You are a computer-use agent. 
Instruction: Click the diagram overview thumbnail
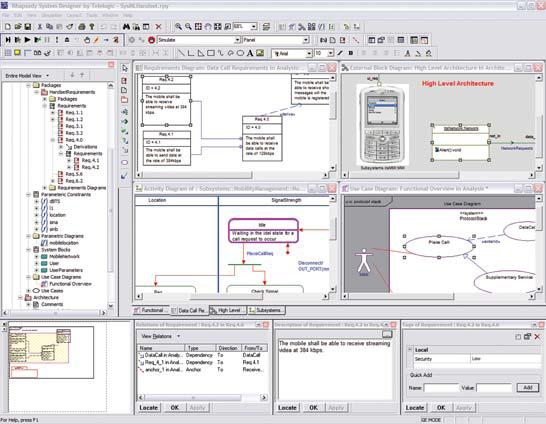(51, 352)
